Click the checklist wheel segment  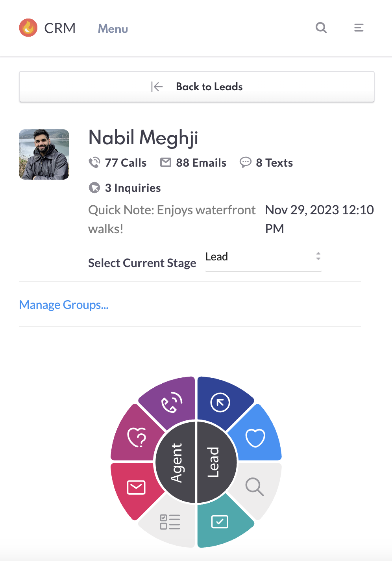170,522
